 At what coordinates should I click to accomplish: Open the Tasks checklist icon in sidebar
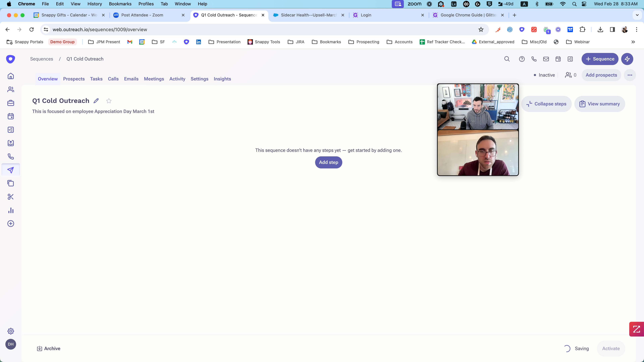pos(11,130)
